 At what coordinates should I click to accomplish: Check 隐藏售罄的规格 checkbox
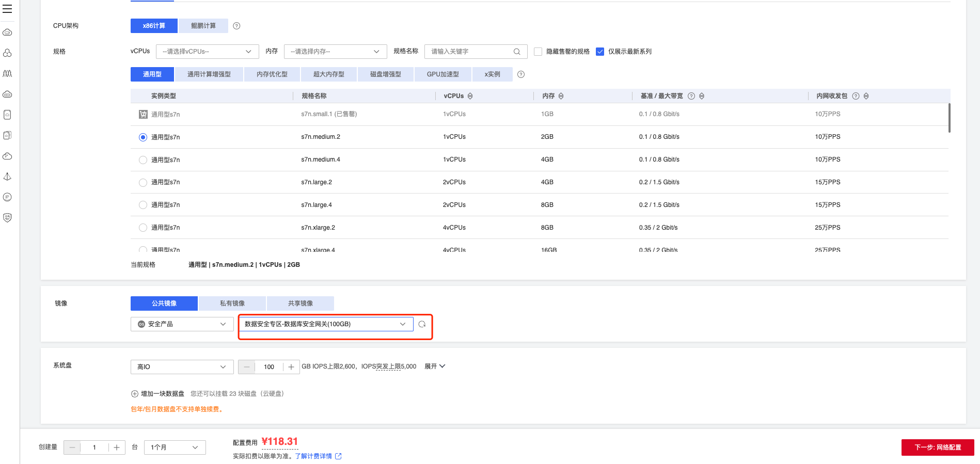pos(538,52)
